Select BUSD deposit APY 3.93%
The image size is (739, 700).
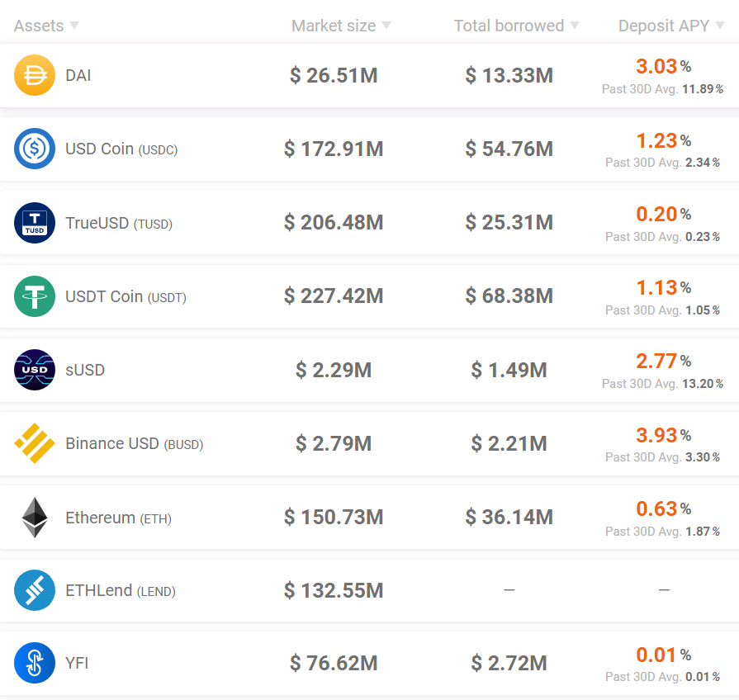coord(664,435)
